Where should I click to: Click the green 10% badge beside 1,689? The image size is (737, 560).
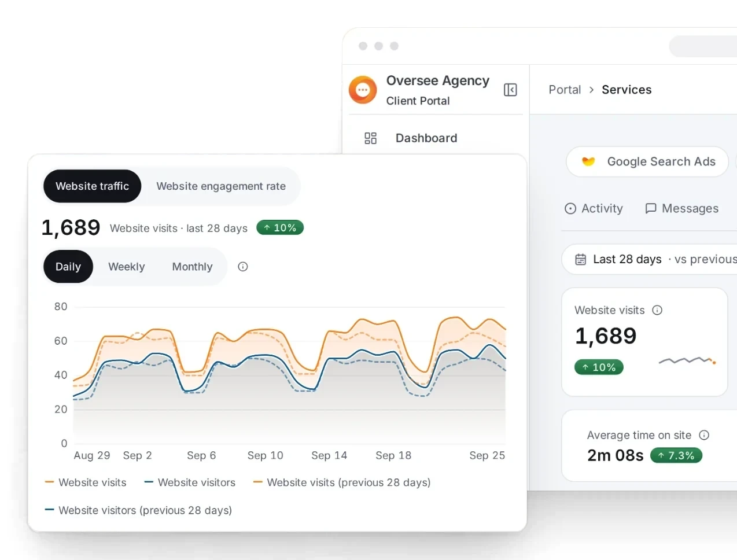(x=280, y=228)
